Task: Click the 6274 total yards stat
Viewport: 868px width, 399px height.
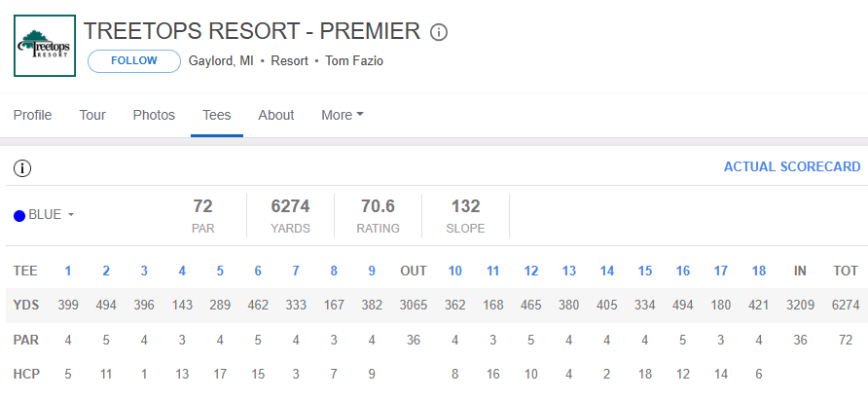Action: [290, 206]
